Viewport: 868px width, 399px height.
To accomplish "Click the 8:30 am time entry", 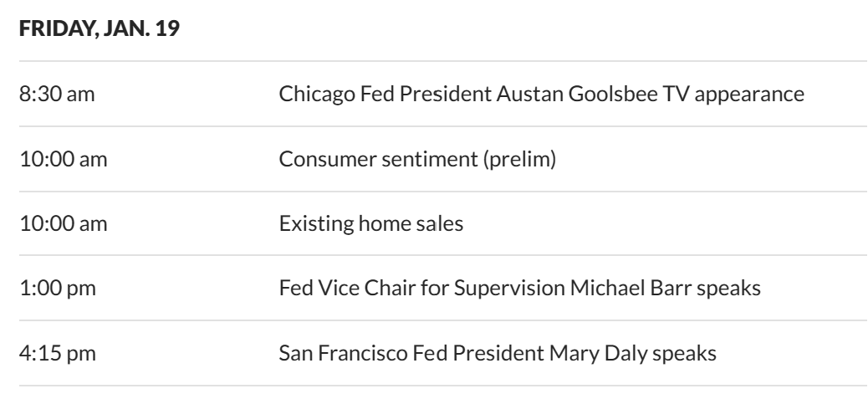I will [x=57, y=94].
